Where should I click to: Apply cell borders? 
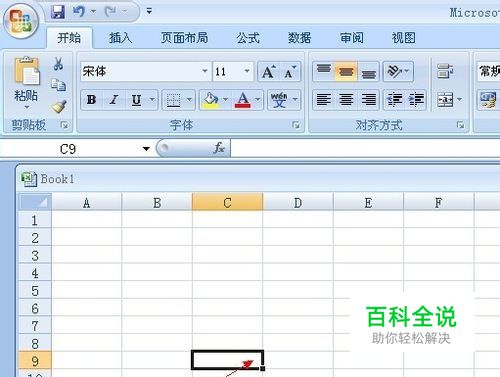[x=173, y=100]
